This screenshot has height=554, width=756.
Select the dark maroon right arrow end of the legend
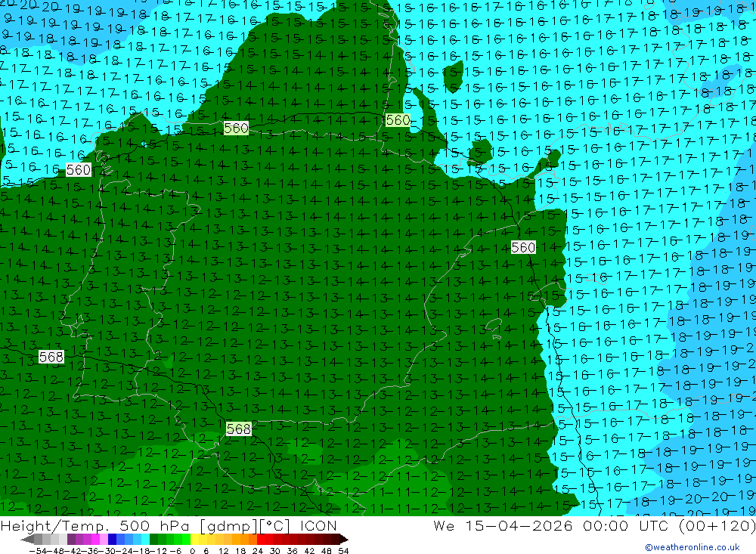[344, 539]
